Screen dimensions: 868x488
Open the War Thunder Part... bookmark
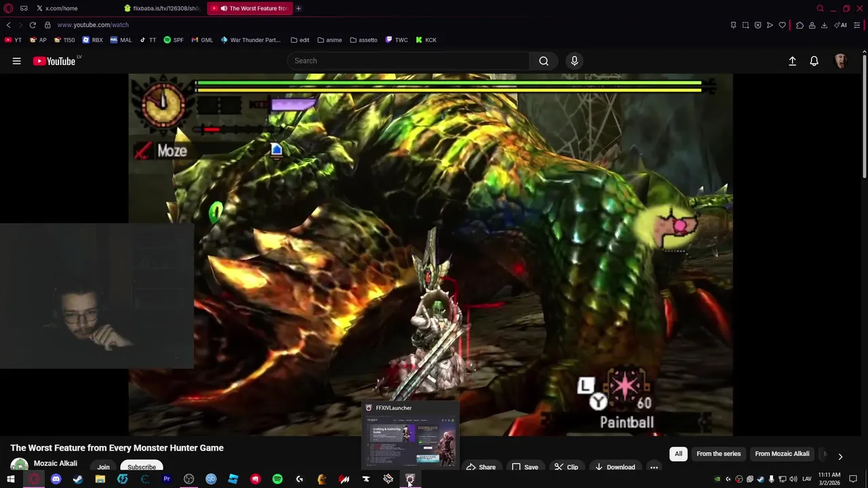(x=250, y=40)
